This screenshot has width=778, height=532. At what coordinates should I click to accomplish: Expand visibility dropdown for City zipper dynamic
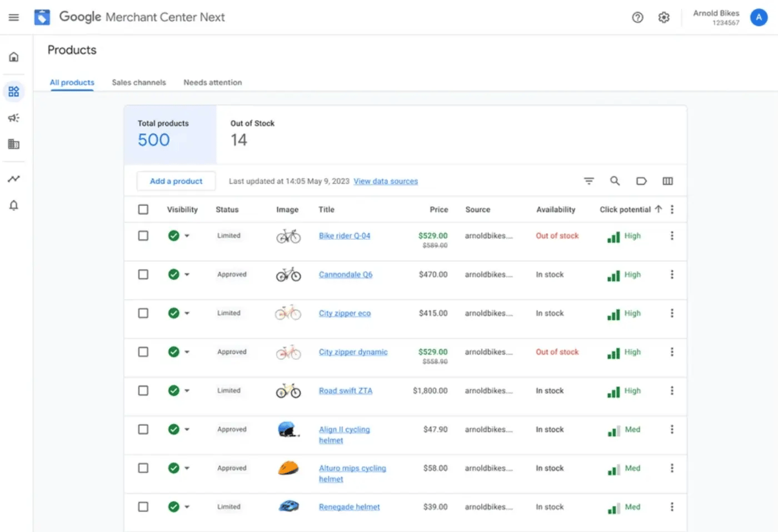[x=187, y=352]
